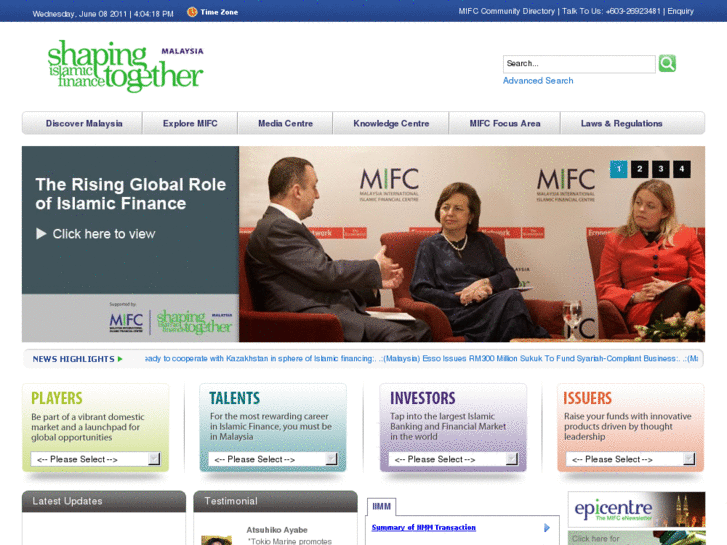Click the Atsuhiko Ayabe name text
This screenshot has width=727, height=545.
(277, 530)
